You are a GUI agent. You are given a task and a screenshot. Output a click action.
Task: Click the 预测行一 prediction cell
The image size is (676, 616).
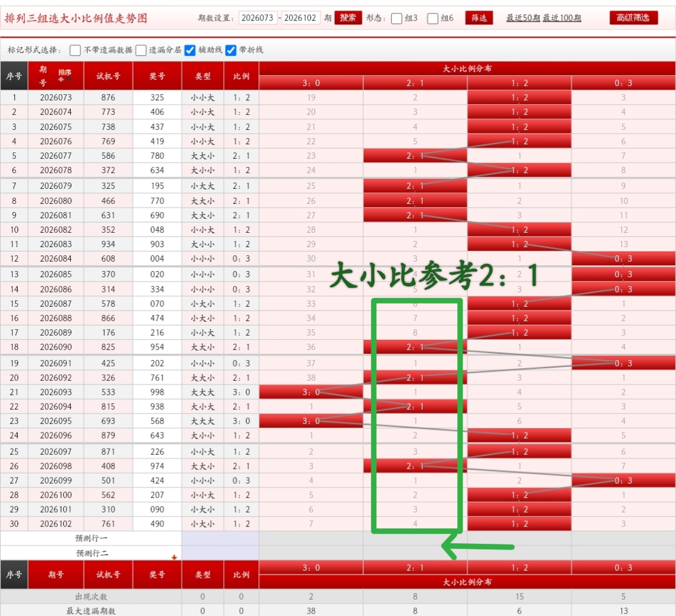[x=219, y=541]
